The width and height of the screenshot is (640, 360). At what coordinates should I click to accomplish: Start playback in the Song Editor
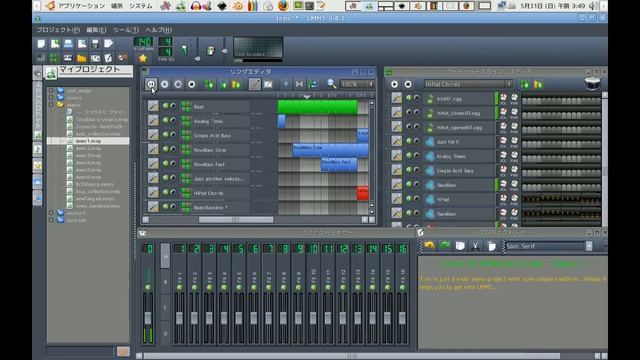click(151, 84)
